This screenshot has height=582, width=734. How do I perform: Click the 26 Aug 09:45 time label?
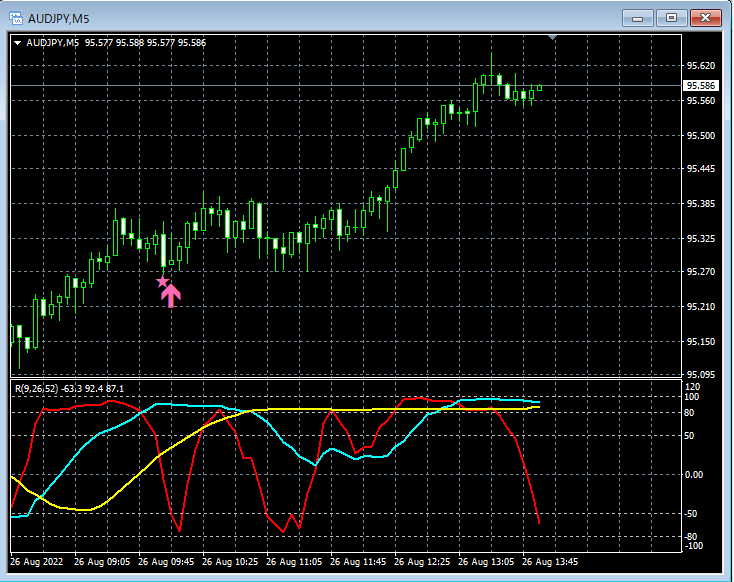click(x=166, y=561)
